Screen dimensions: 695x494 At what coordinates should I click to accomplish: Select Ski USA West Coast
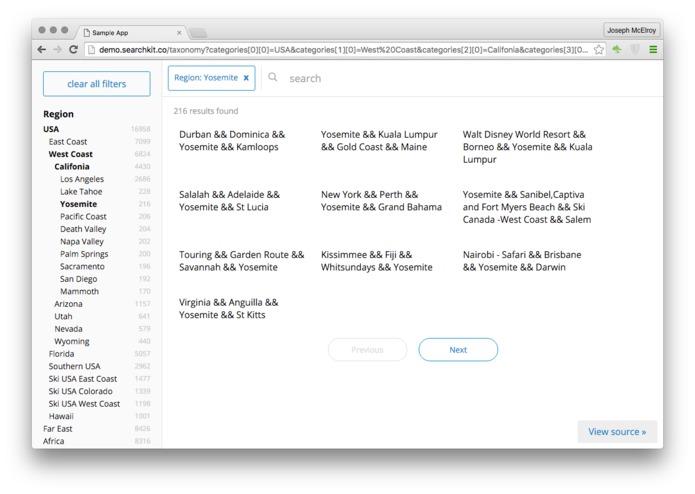84,404
